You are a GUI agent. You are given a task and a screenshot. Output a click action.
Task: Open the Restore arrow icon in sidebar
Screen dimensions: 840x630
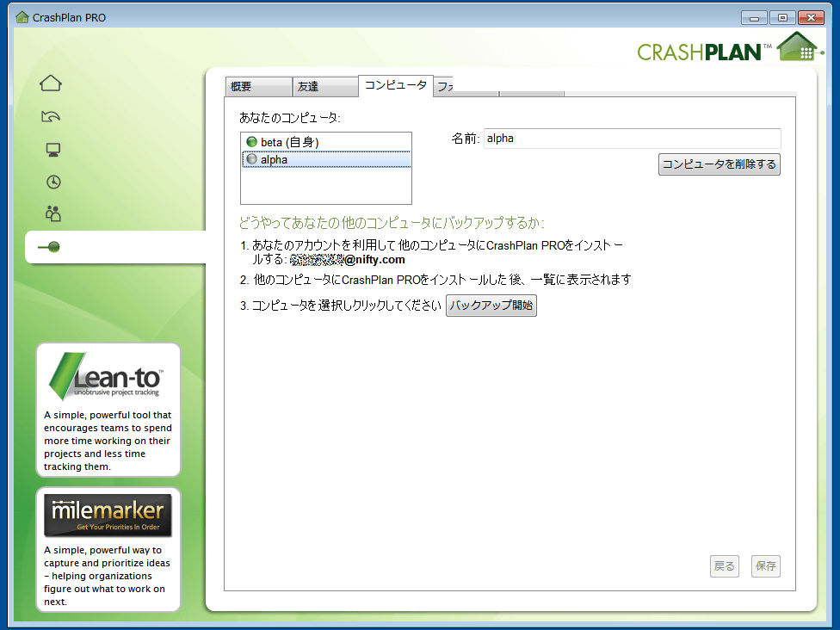click(x=51, y=116)
